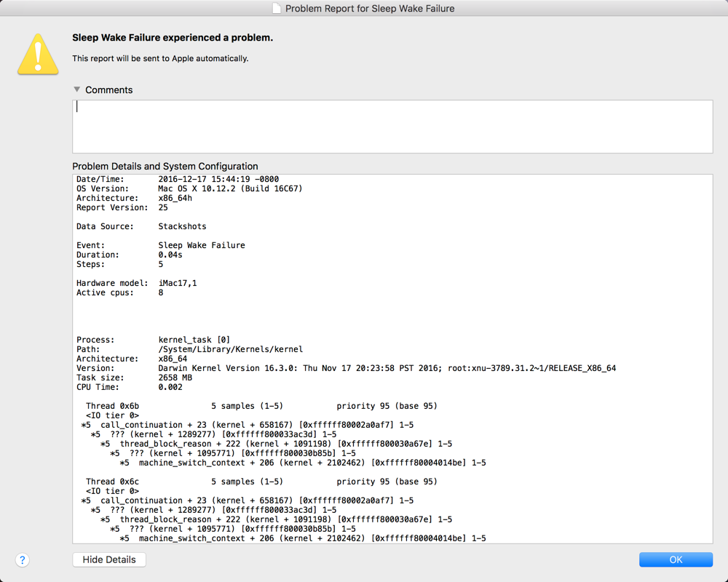Click the document icon in the title bar
This screenshot has height=582, width=728.
click(276, 8)
